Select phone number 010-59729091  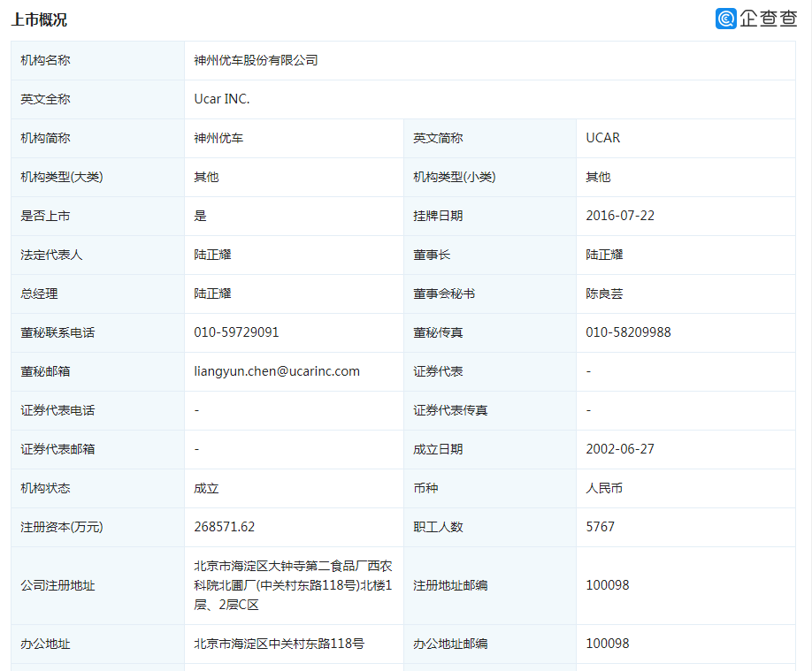tap(236, 332)
